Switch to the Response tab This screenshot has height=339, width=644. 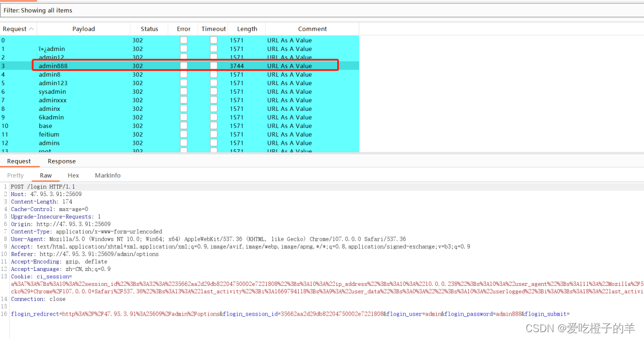tap(62, 161)
